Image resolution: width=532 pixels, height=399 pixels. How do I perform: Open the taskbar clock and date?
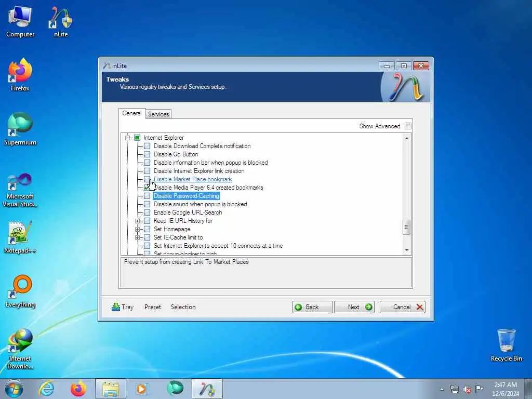[506, 389]
